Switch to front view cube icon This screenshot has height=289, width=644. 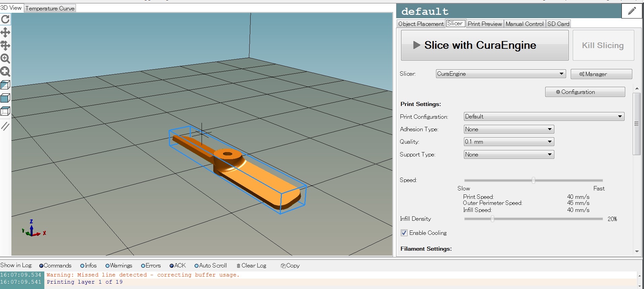click(x=5, y=98)
